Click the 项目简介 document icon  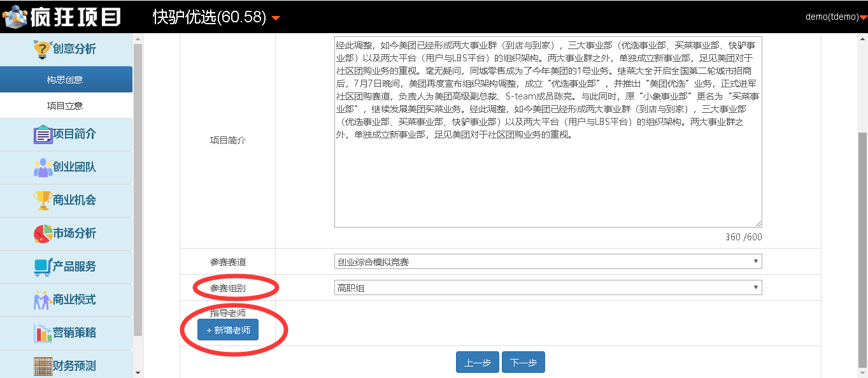43,134
